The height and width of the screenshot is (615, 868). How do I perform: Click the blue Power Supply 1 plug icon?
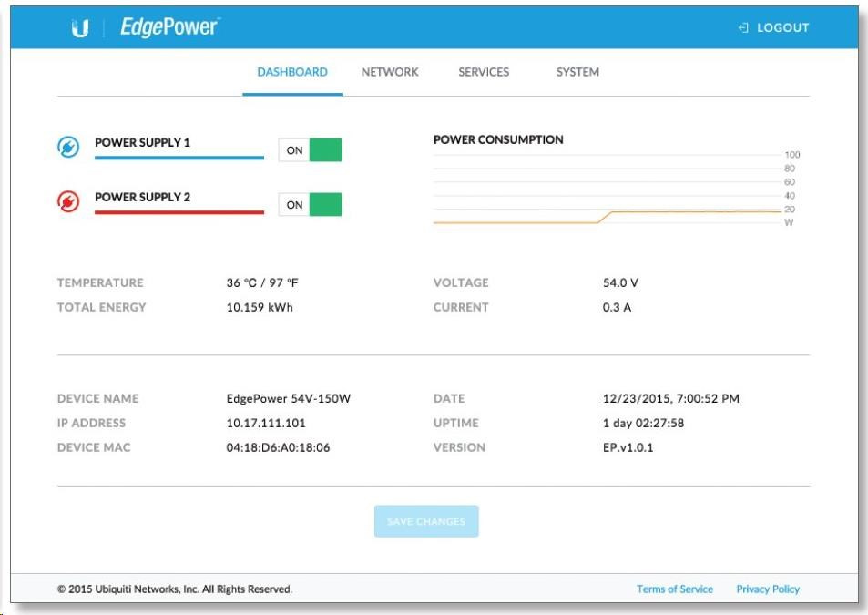coord(68,149)
